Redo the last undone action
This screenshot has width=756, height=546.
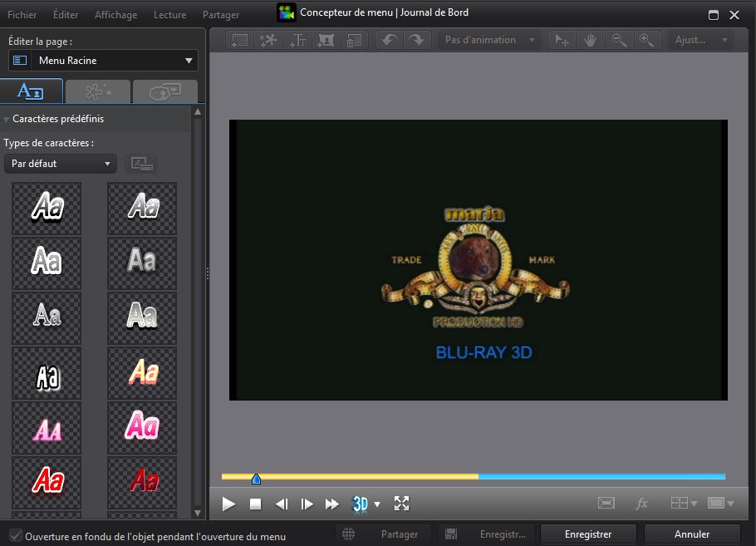click(417, 40)
